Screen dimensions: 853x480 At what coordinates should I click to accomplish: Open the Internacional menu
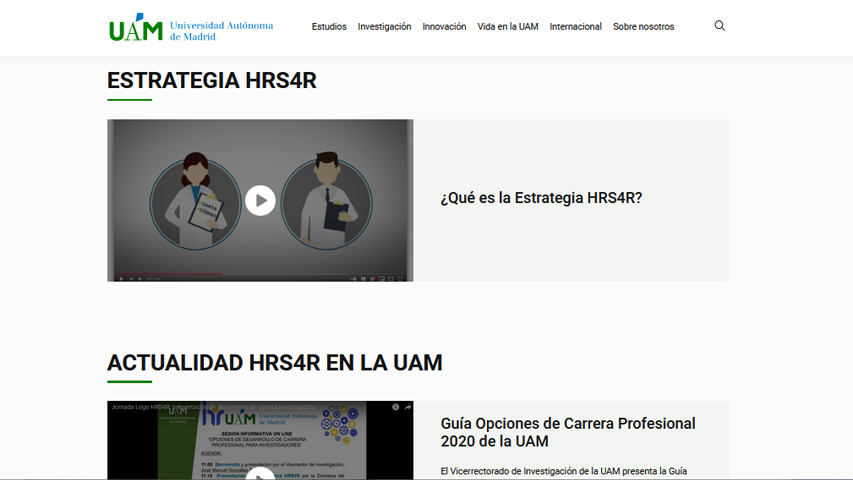(576, 27)
